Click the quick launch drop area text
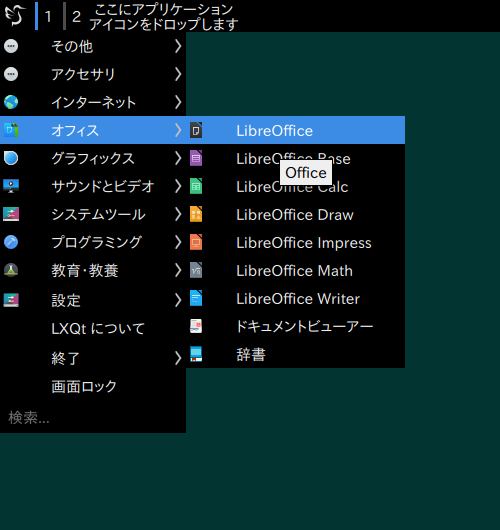 click(x=164, y=17)
